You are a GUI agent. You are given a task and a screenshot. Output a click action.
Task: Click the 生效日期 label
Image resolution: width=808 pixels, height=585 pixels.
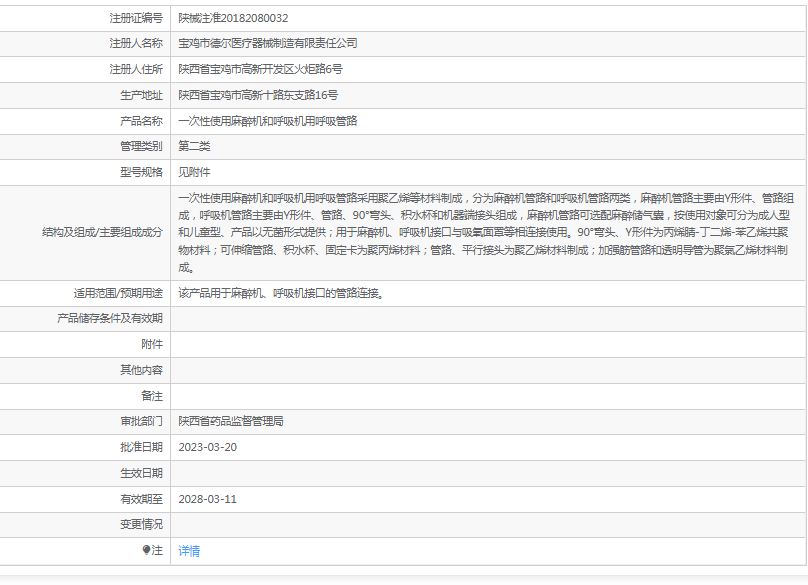(141, 473)
